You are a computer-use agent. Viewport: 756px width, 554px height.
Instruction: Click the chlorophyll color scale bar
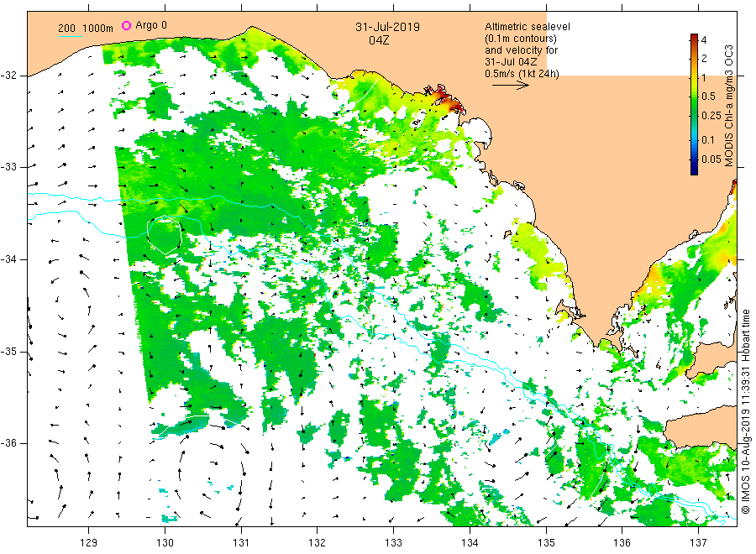695,104
